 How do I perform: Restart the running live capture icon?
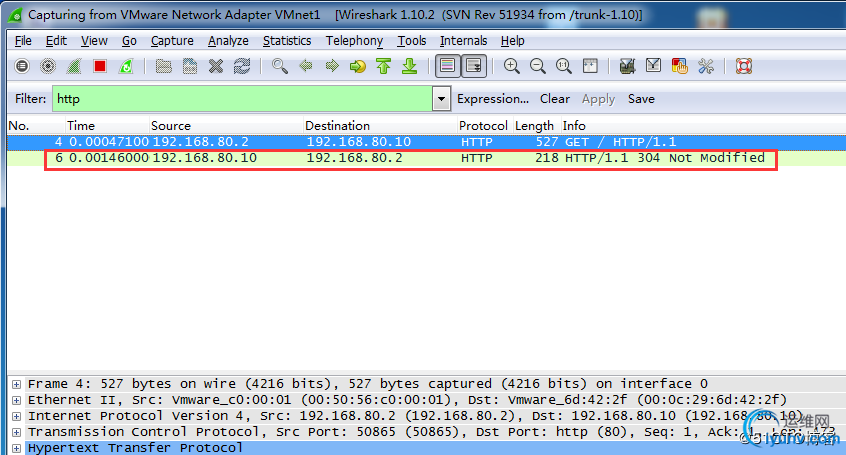126,66
